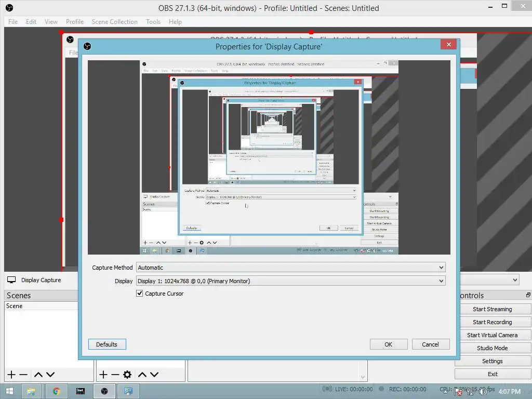Open File Explorer from taskbar

[x=31, y=391]
